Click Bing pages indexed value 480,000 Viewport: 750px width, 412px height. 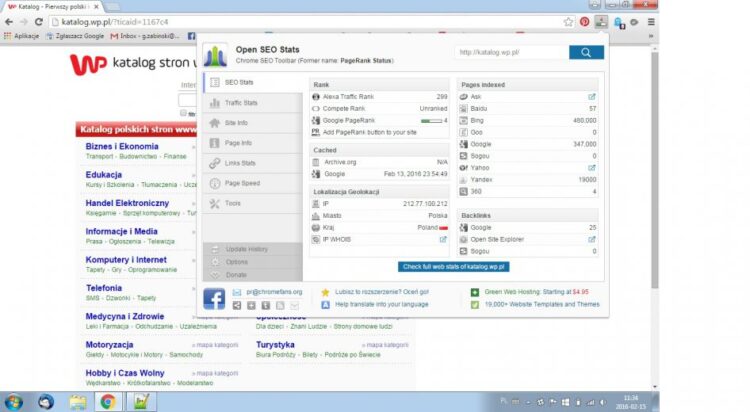pos(585,121)
